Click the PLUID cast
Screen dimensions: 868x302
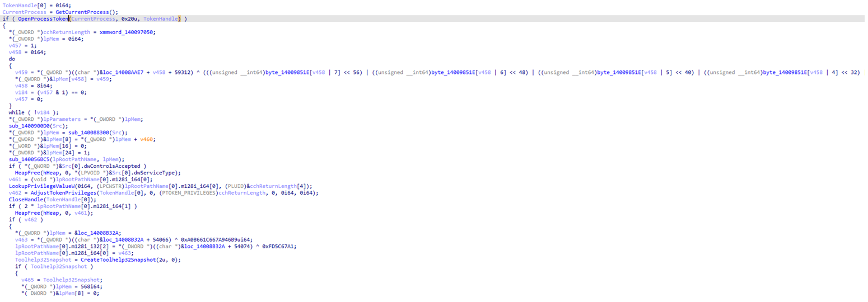click(x=235, y=186)
